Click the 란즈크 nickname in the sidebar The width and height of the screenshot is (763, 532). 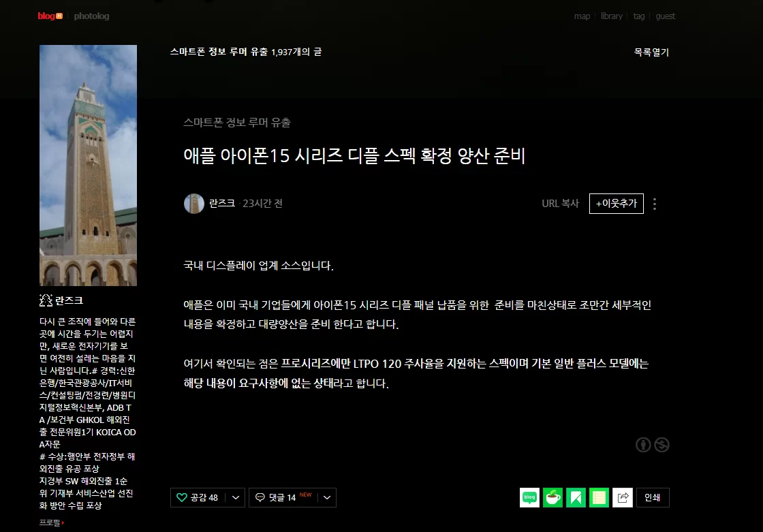(x=69, y=301)
